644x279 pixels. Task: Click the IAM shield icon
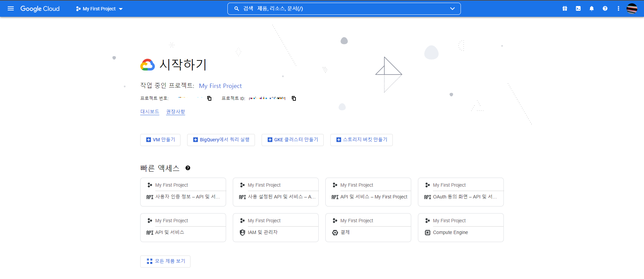(243, 232)
